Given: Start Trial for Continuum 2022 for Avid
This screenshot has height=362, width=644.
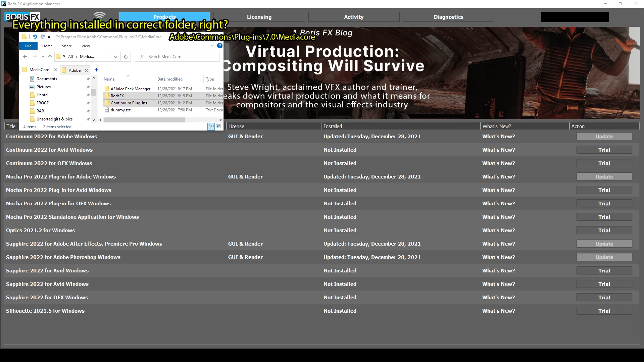Looking at the screenshot, I should click(x=604, y=150).
